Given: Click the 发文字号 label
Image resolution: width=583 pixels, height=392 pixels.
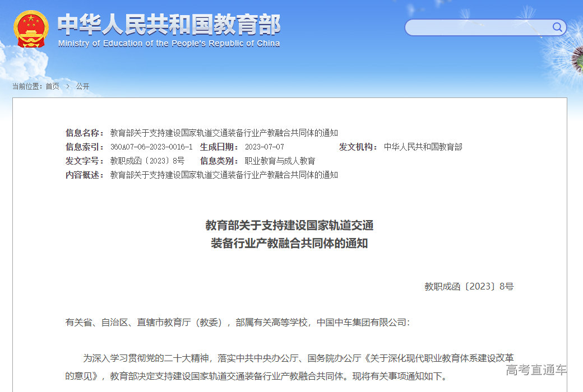Looking at the screenshot, I should click(84, 161).
